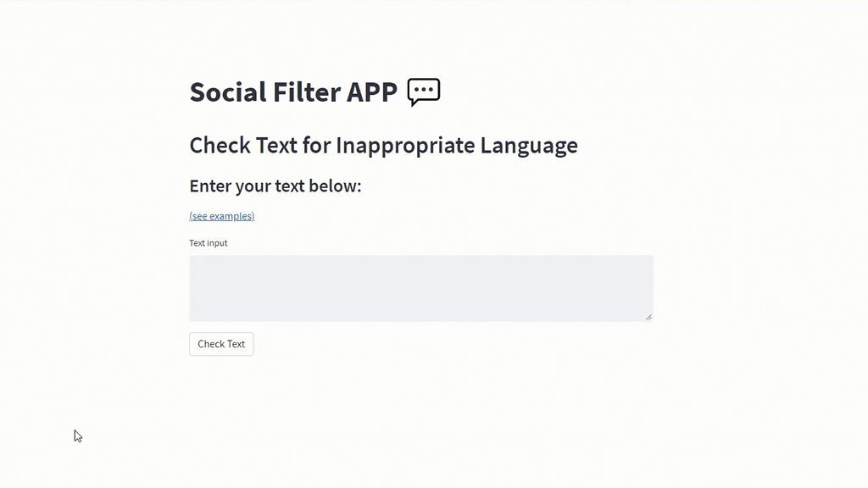Click the small 'Text input' field label
This screenshot has width=868, height=488.
[209, 243]
